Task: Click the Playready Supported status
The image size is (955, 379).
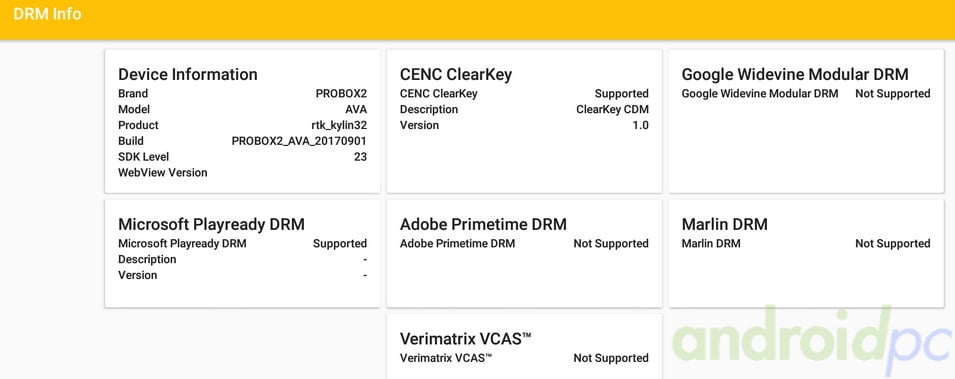Action: [340, 243]
